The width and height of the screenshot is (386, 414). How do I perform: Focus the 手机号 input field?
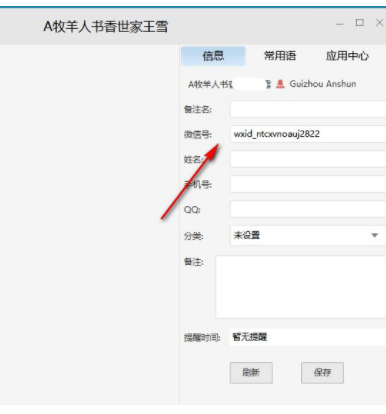(308, 184)
